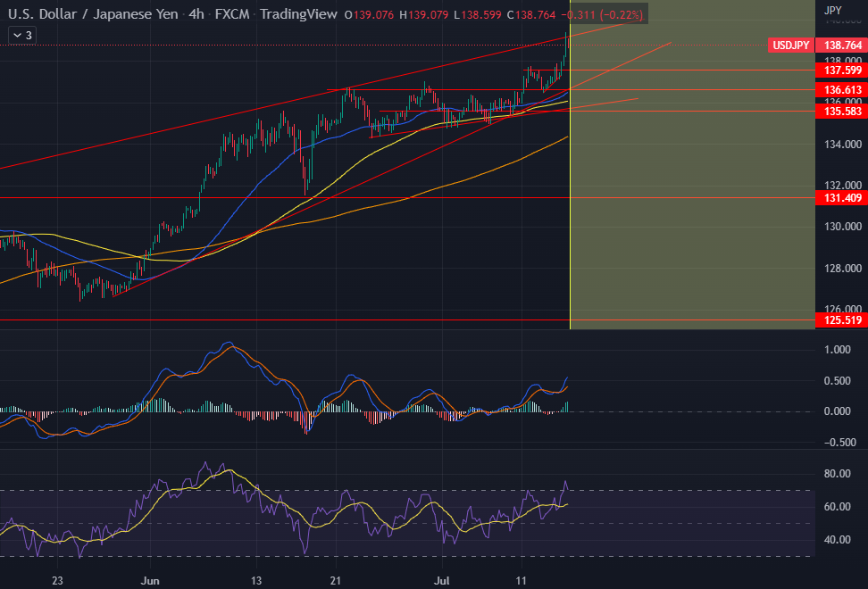Screen dimensions: 868x589
Task: Click the JPY currency label on price axis
Action: click(832, 10)
